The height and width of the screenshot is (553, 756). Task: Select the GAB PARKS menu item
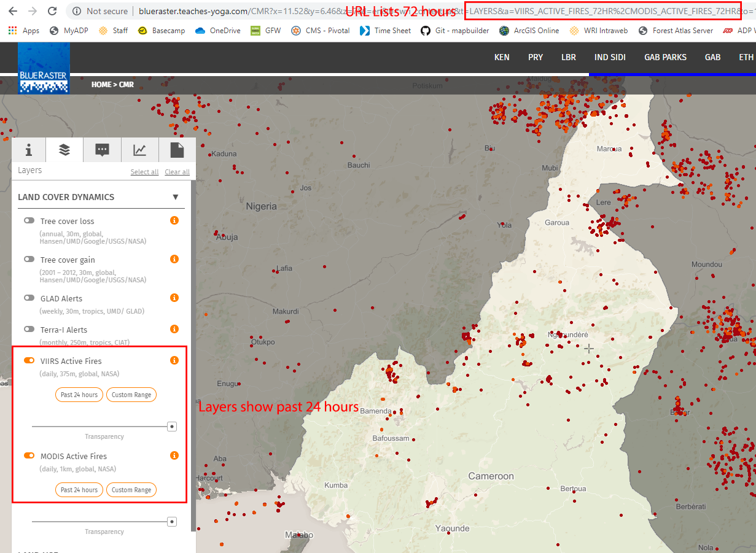[x=665, y=57]
